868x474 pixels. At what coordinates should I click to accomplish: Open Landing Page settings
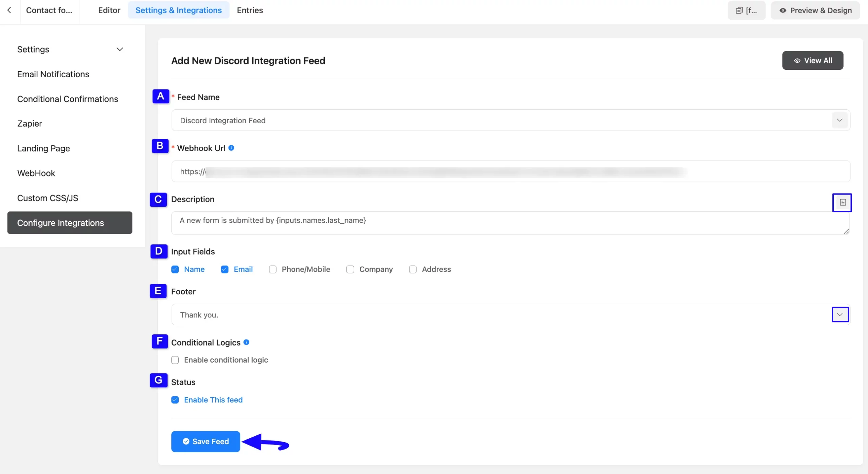tap(44, 148)
